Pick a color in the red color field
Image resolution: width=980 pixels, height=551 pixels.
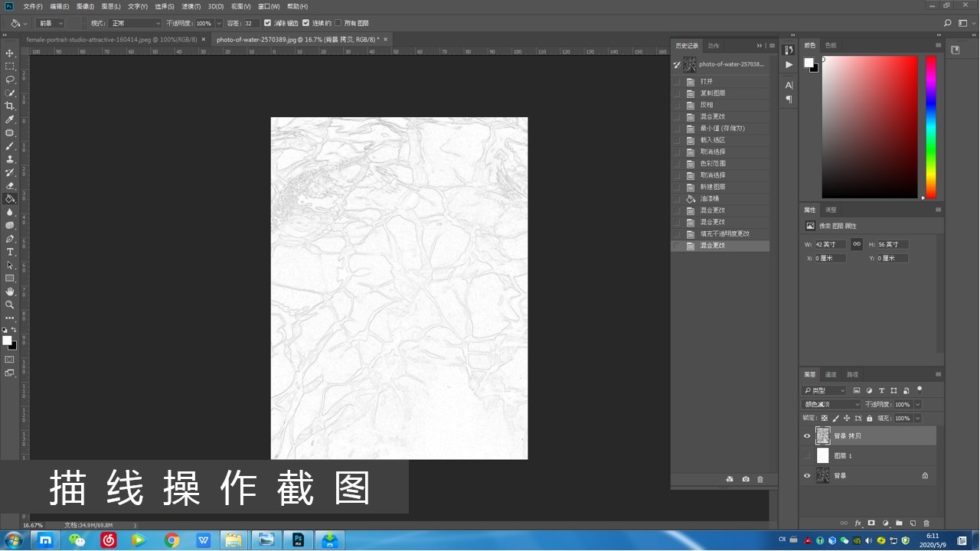870,127
